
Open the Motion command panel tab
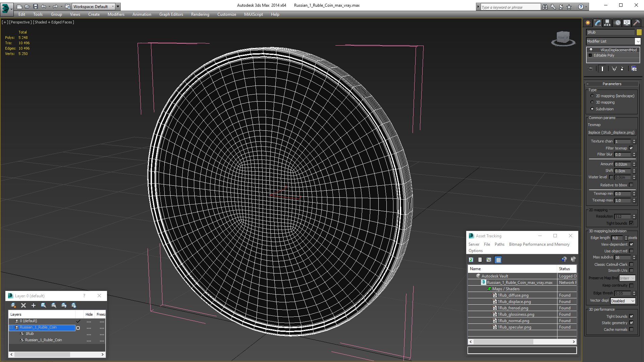pyautogui.click(x=618, y=23)
